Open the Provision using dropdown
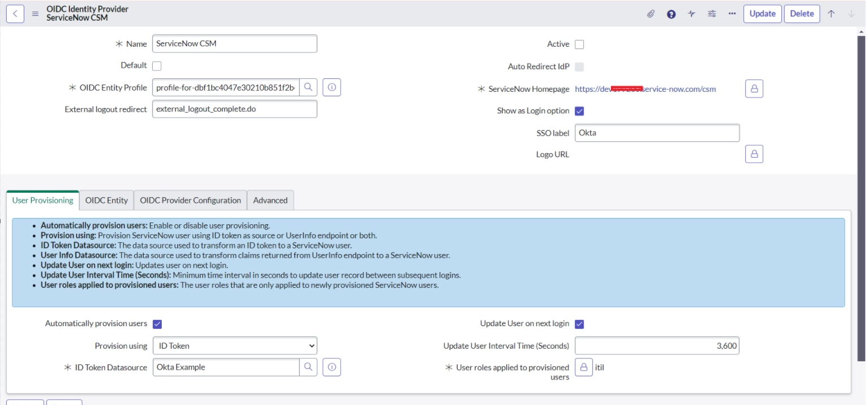The image size is (868, 405). [234, 345]
